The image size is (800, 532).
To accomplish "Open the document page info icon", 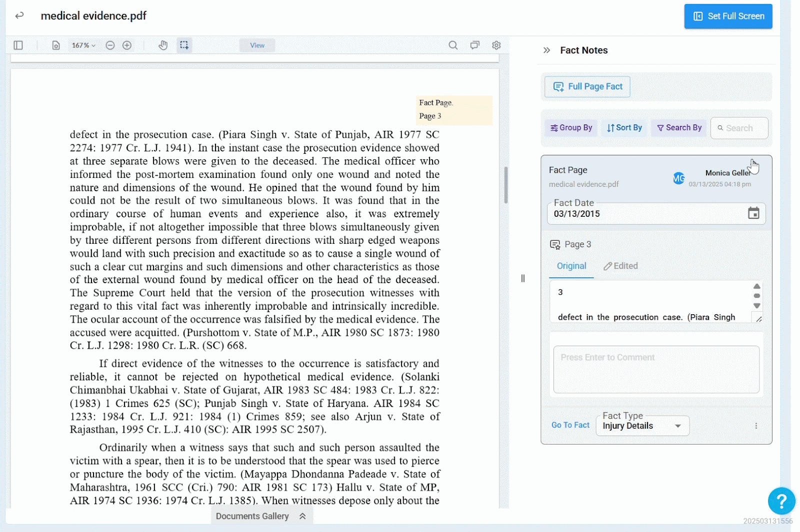I will click(x=56, y=45).
